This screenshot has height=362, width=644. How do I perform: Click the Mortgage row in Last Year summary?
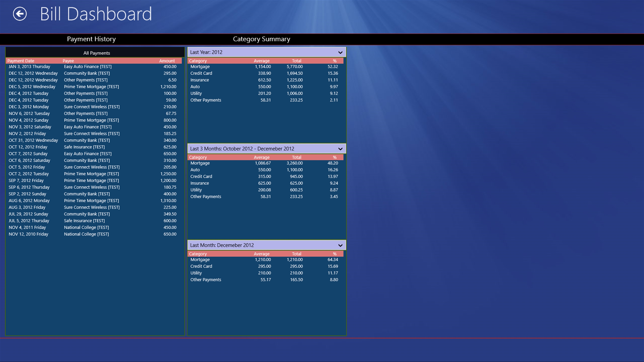tap(264, 67)
